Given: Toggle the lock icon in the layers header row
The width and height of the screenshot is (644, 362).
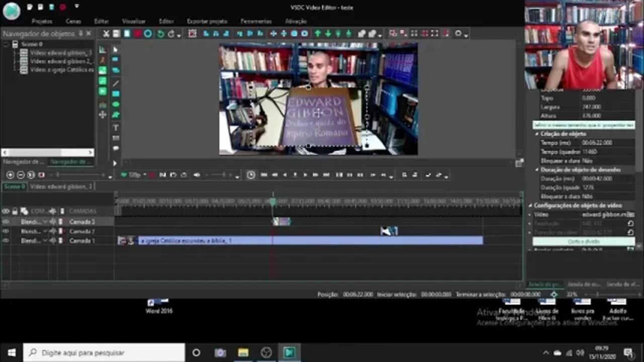Looking at the screenshot, I should (15, 211).
